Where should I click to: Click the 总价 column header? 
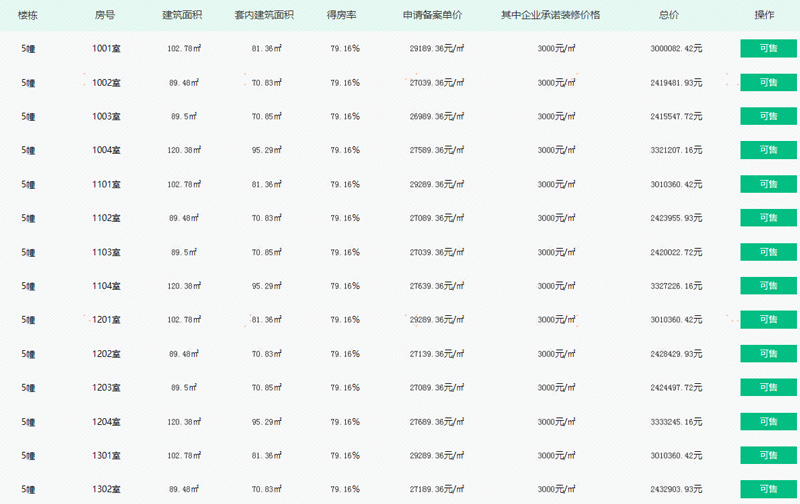click(669, 15)
